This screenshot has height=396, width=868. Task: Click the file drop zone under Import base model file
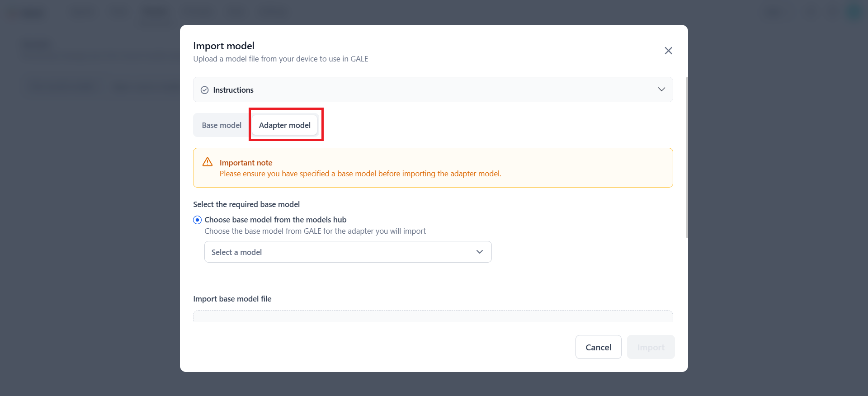point(433,316)
